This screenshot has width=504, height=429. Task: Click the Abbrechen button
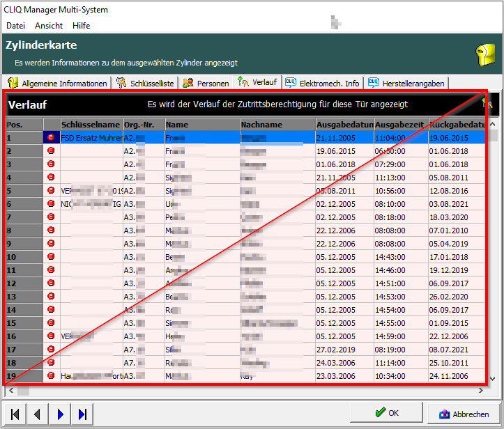tap(464, 414)
